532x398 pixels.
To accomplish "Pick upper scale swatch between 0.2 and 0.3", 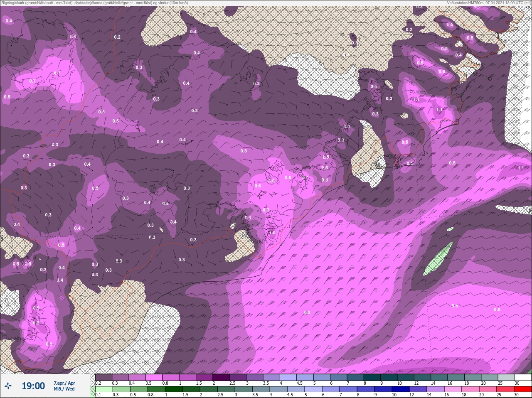I will (103, 377).
